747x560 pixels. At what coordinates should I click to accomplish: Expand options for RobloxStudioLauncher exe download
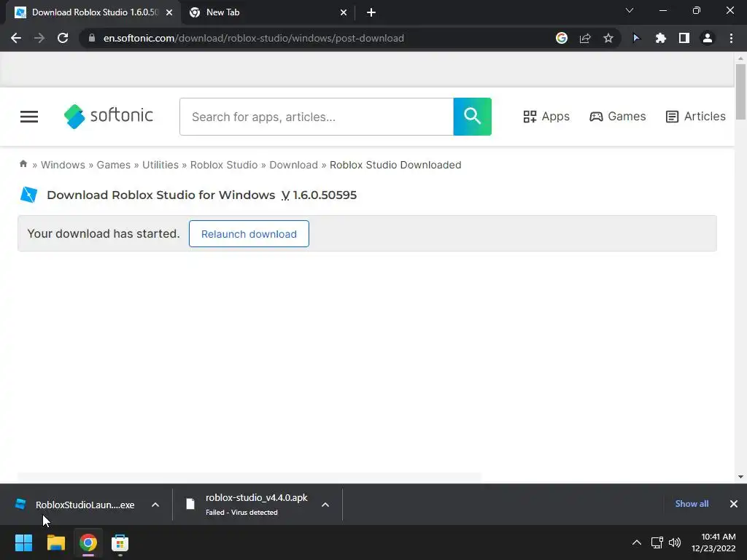coord(155,505)
